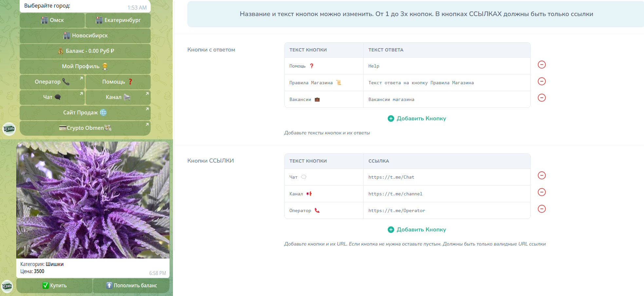Remove the Помощь button row
The width and height of the screenshot is (644, 296).
click(541, 65)
